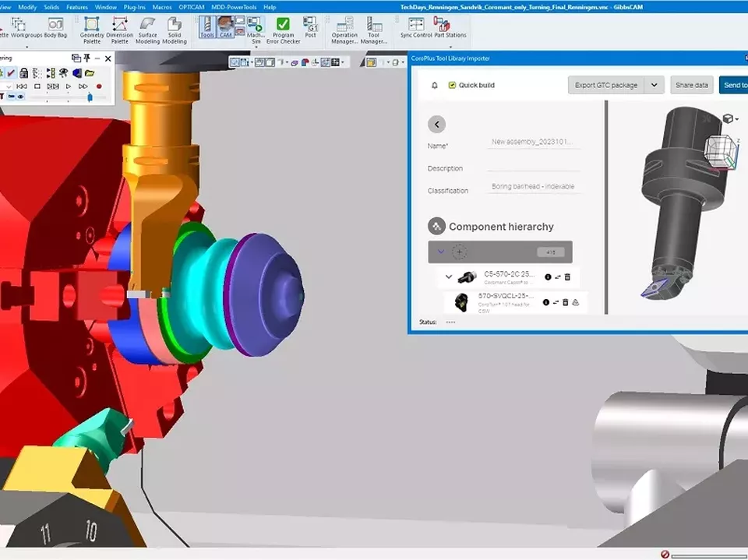Click the blue solid cube icon
Viewport: 748px width, 560px height.
point(77,73)
